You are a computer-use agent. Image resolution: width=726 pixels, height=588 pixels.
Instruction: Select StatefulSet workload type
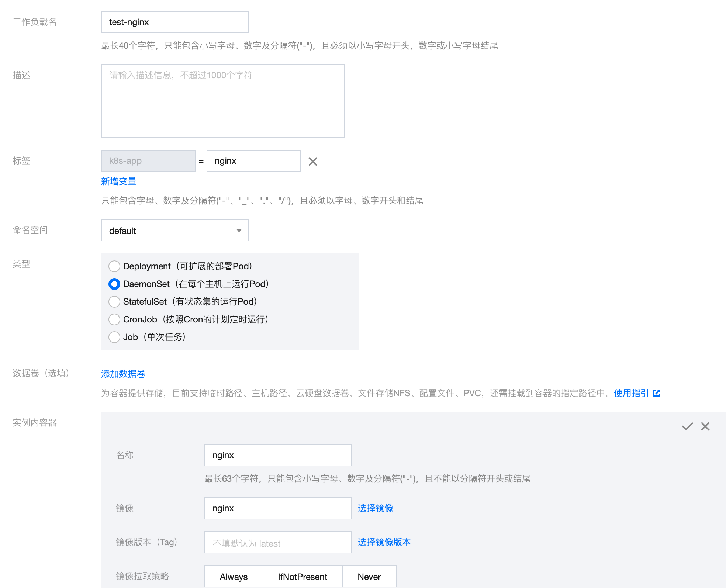click(114, 301)
